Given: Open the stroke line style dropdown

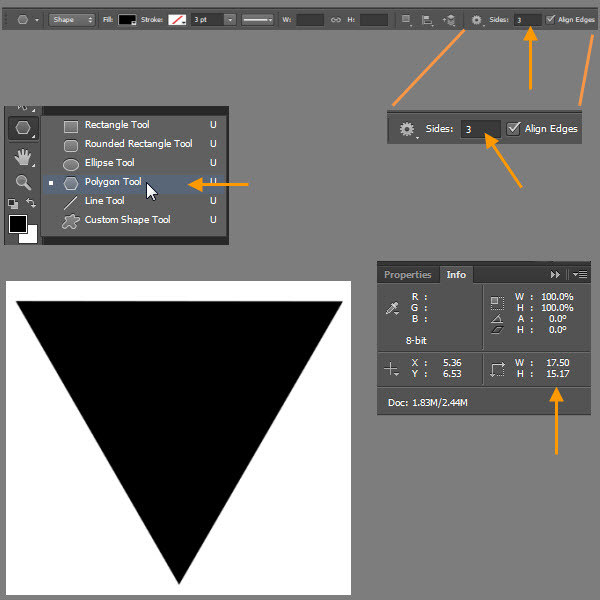Looking at the screenshot, I should 261,19.
